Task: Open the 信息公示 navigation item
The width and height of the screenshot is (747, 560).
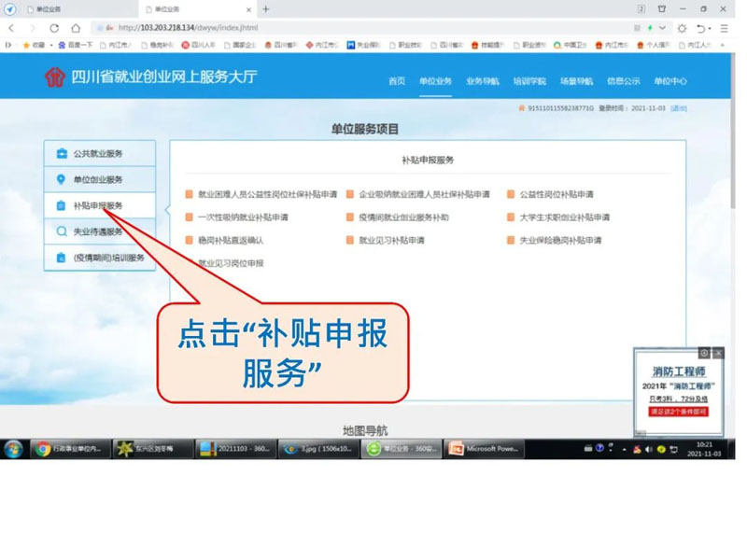Action: 623,81
